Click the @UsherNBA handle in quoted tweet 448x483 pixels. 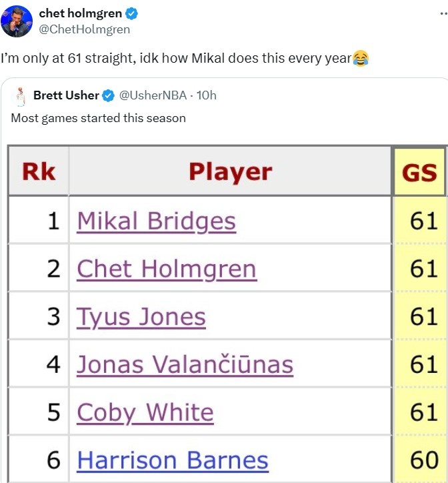(x=153, y=96)
